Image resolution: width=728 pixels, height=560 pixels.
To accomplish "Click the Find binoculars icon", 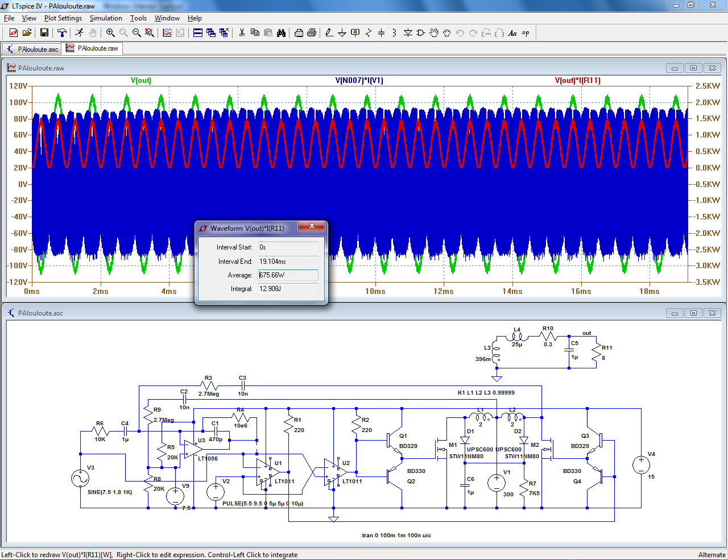I will click(281, 33).
